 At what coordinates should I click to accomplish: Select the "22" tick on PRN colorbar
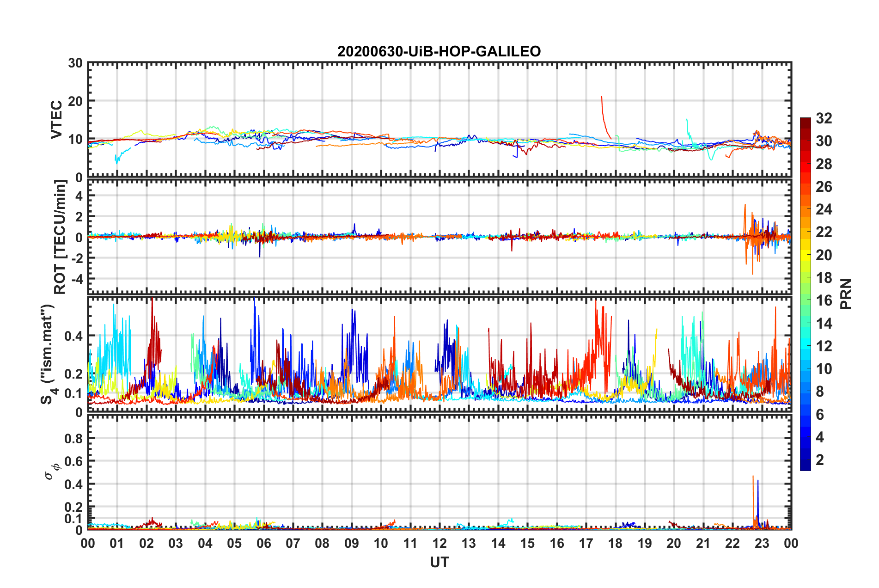(x=824, y=232)
